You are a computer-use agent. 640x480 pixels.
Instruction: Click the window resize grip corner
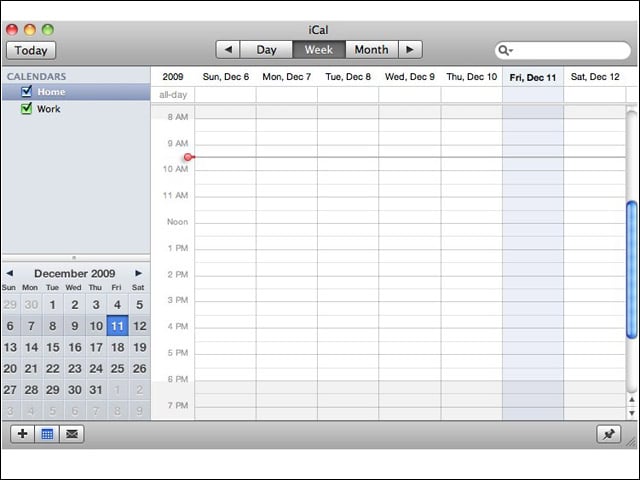632,442
